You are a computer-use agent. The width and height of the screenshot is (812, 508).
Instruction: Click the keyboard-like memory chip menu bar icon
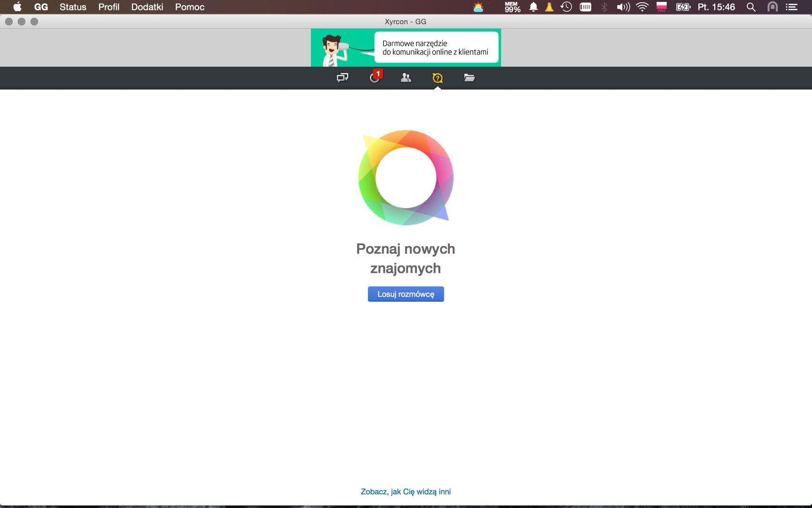point(585,7)
